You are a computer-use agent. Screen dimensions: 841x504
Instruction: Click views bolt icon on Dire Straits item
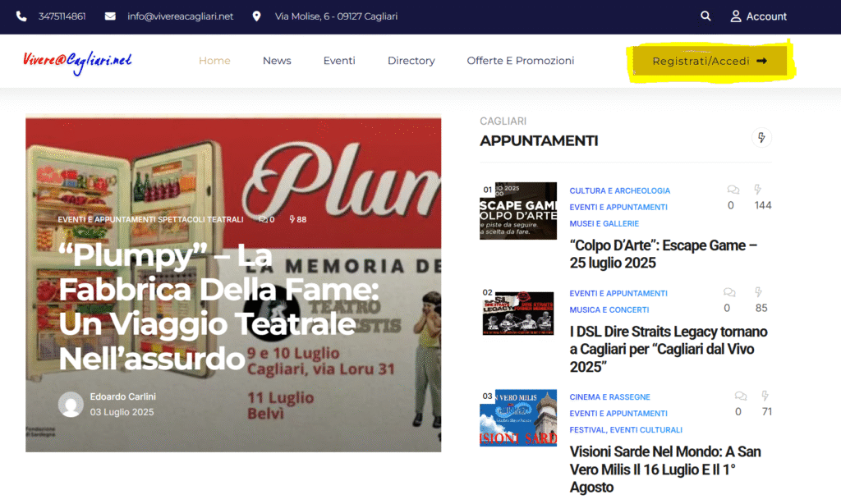pos(758,292)
